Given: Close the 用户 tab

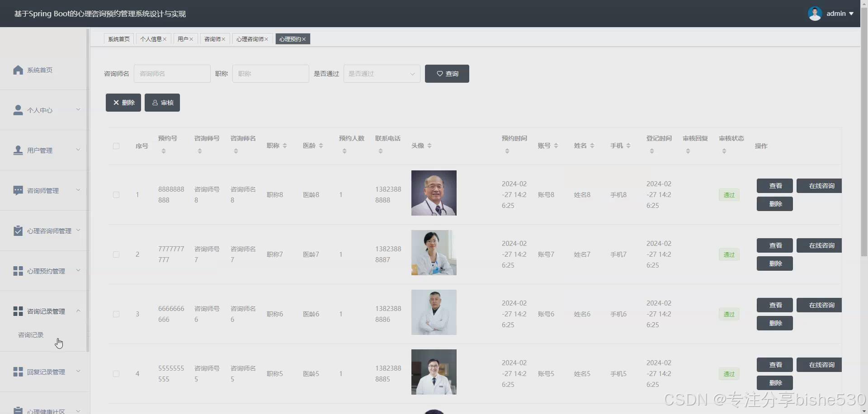Looking at the screenshot, I should coord(191,39).
